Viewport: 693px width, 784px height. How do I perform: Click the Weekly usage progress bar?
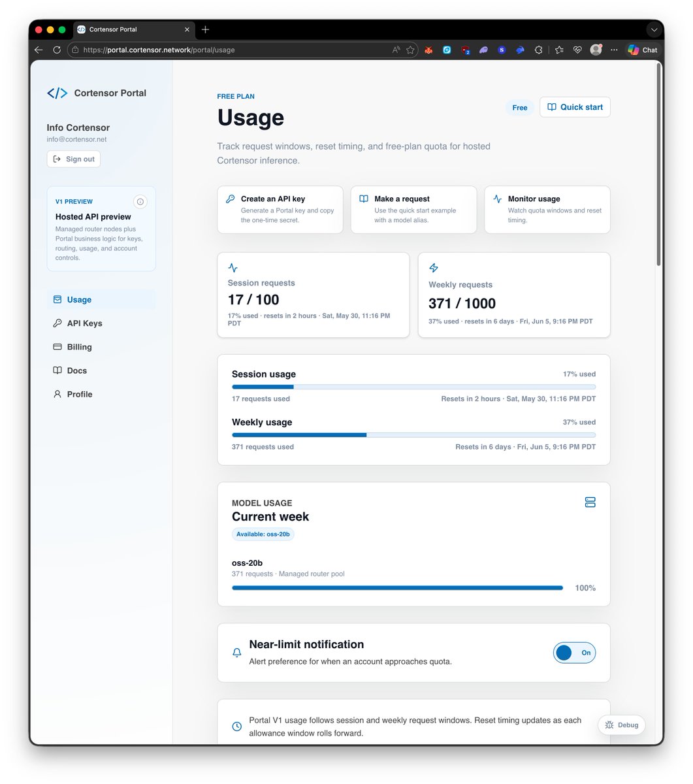click(x=413, y=435)
